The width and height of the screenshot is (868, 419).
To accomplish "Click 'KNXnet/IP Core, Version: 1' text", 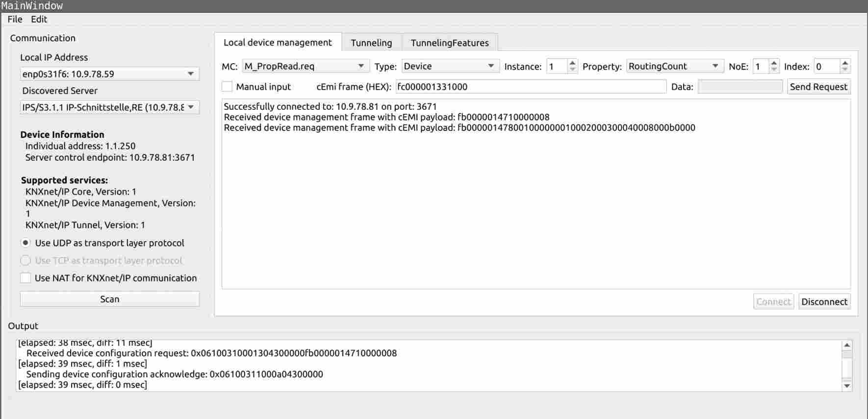I will coord(81,192).
